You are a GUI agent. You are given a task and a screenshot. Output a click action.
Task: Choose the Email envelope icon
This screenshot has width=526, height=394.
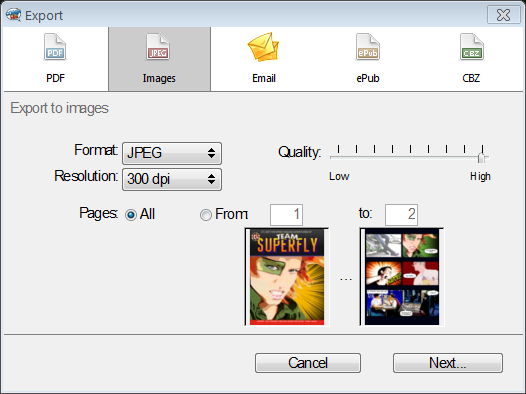coord(263,47)
